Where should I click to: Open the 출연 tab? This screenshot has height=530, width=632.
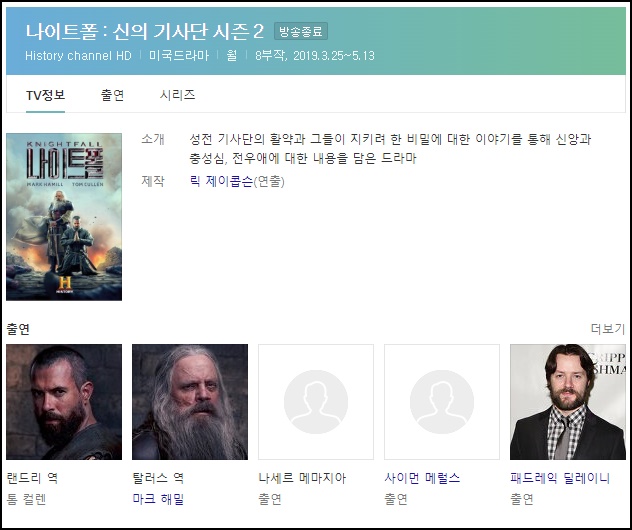(x=112, y=95)
